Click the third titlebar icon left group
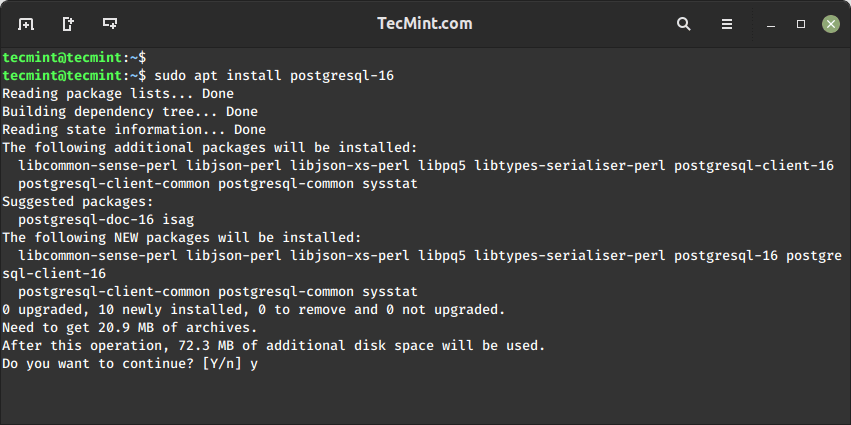The width and height of the screenshot is (851, 425). click(x=110, y=23)
